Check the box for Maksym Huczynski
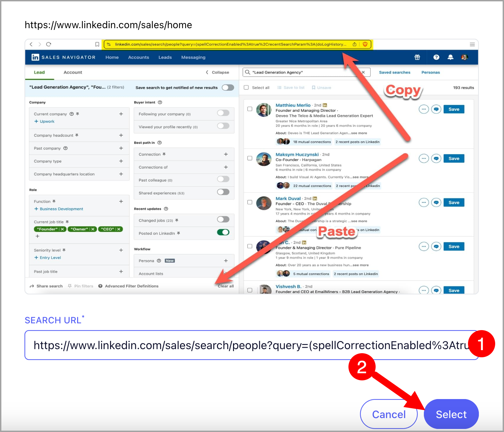The image size is (504, 432). 250,158
